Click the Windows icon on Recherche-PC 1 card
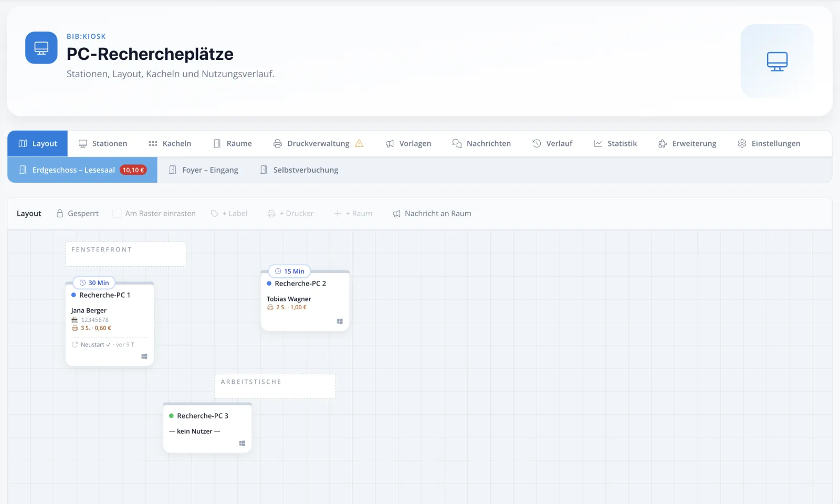 tap(144, 356)
